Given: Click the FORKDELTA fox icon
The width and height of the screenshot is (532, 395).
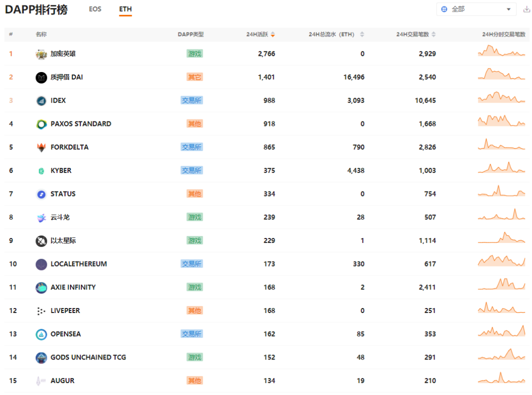Looking at the screenshot, I should (x=41, y=147).
